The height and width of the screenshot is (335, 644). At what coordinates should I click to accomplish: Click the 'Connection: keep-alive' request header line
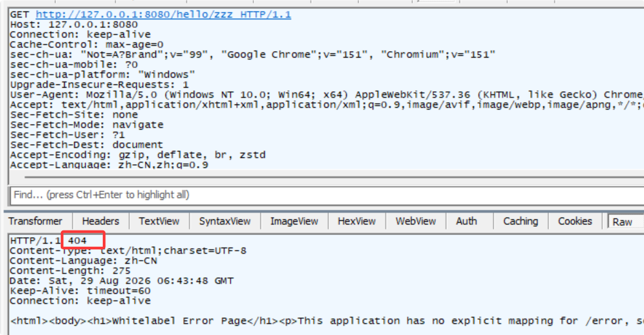(x=80, y=35)
